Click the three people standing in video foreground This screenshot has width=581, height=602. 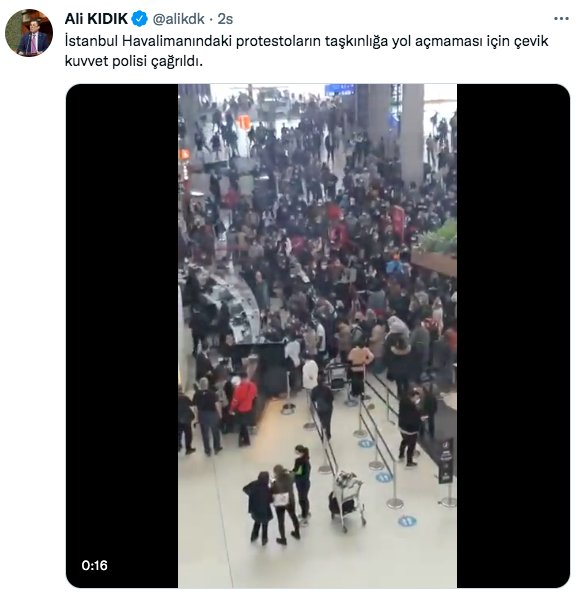(277, 495)
